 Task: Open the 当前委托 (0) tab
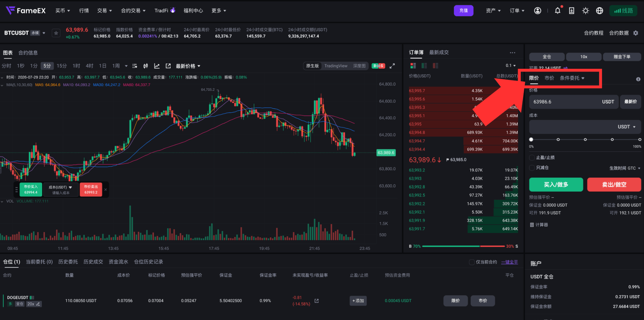pos(39,262)
